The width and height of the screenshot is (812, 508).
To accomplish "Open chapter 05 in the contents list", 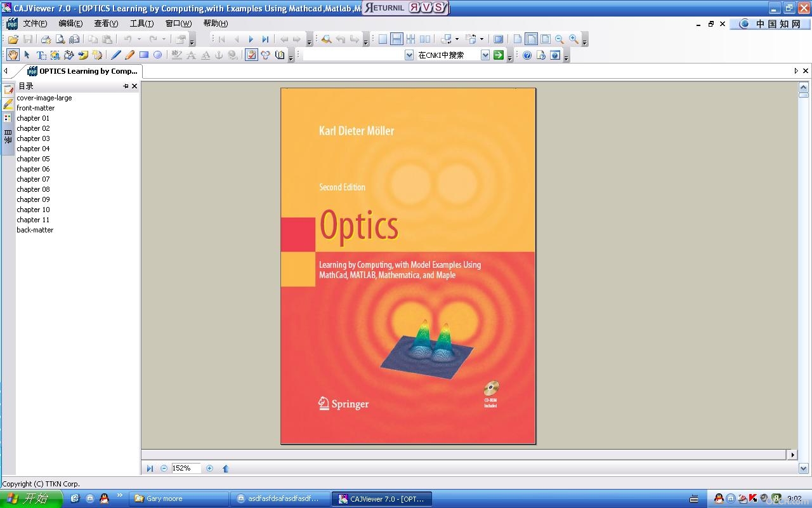I will 33,159.
